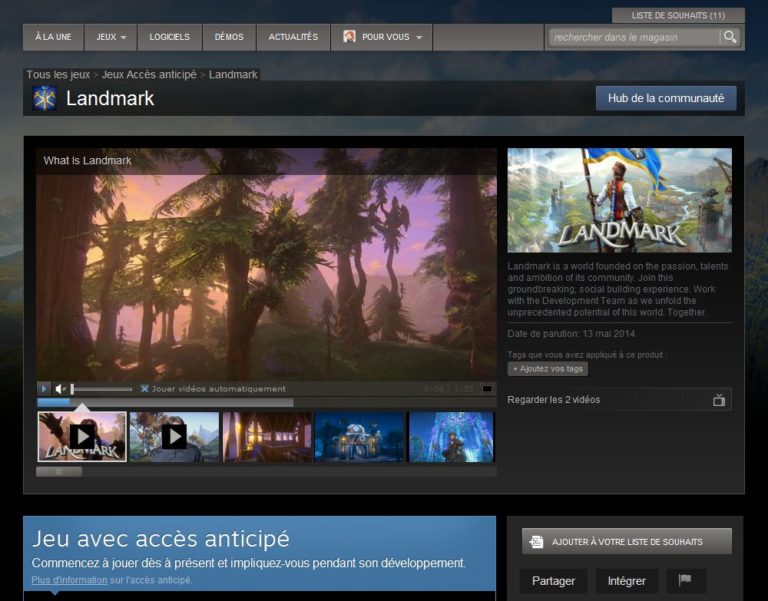Click the Jeu avec accès anticipé heading
Screen dimensions: 768x601
point(161,539)
